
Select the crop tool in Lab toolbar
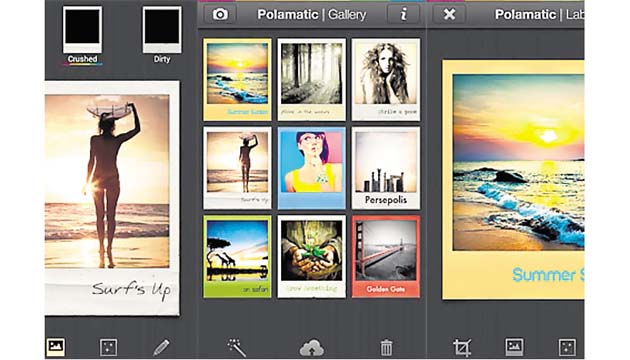(462, 348)
